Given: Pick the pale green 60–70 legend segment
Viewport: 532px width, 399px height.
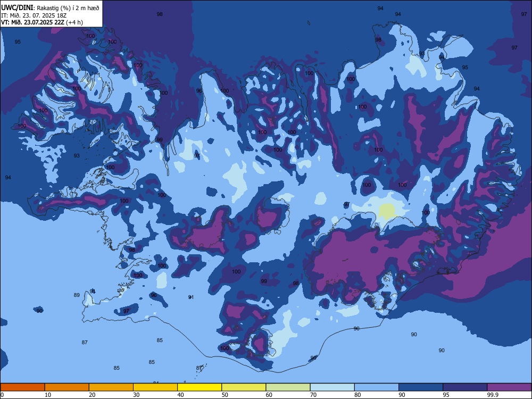Looking at the screenshot, I should point(288,387).
